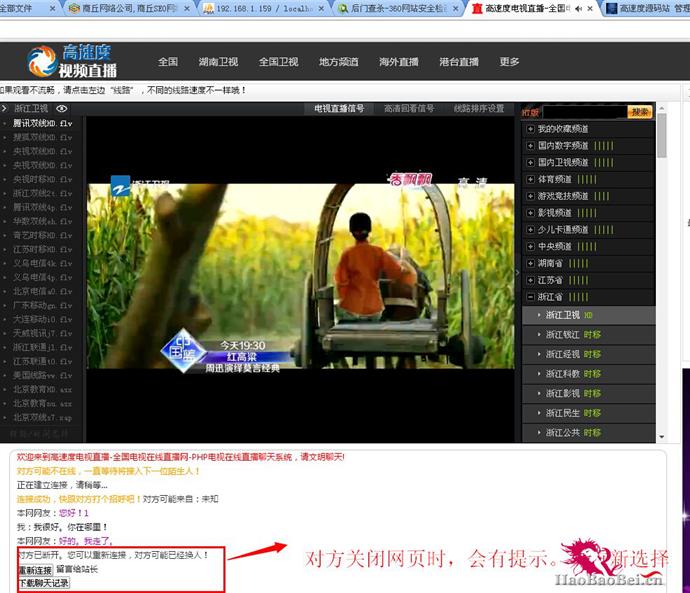This screenshot has width=690, height=593.
Task: Select the 浙江钱江 channel
Action: coord(589,335)
